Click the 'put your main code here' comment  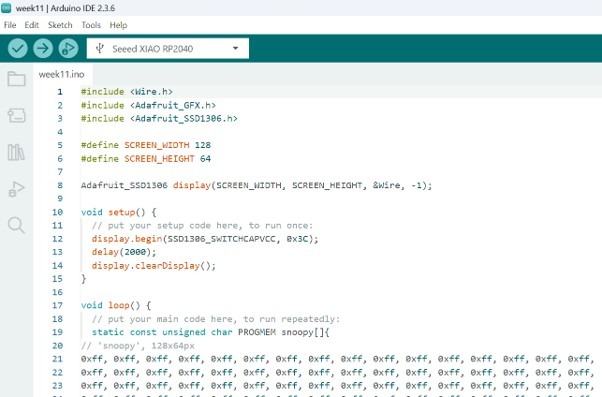(216, 319)
